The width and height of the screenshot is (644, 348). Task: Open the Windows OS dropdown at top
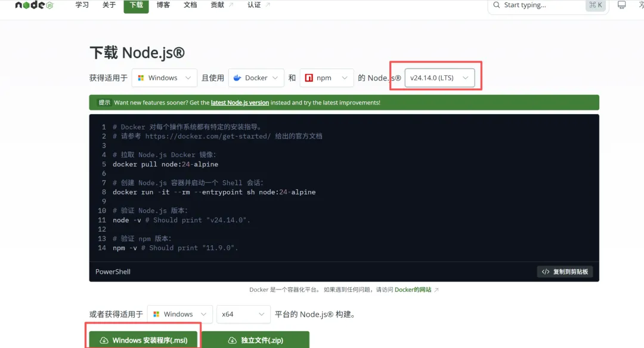[x=165, y=78]
